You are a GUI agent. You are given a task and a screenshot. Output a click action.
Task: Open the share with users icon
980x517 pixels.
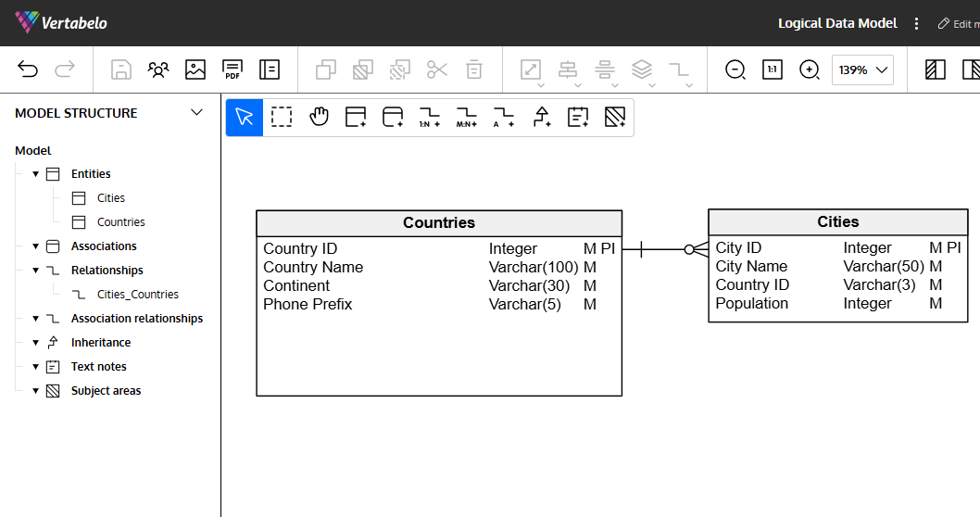[158, 69]
